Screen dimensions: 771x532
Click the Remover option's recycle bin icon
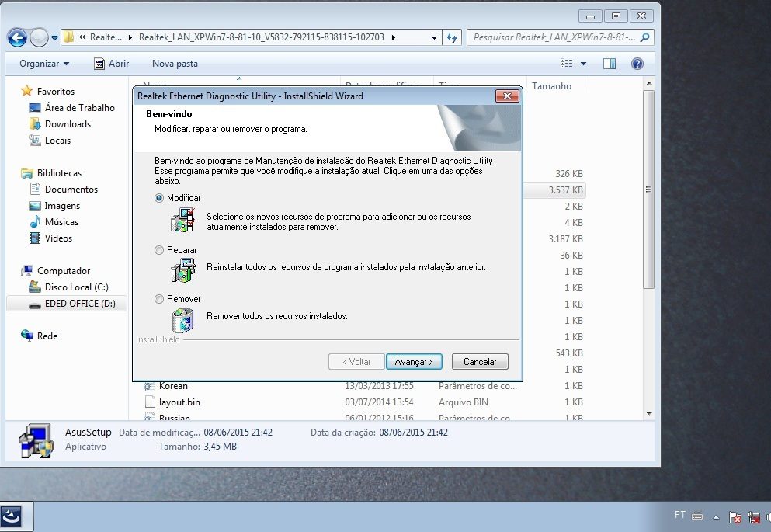pos(183,320)
